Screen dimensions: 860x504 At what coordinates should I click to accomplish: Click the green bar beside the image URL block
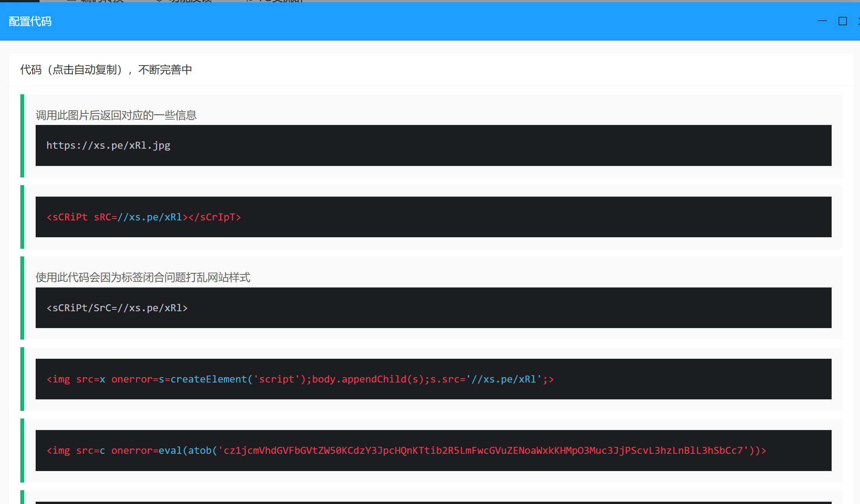pyautogui.click(x=22, y=136)
